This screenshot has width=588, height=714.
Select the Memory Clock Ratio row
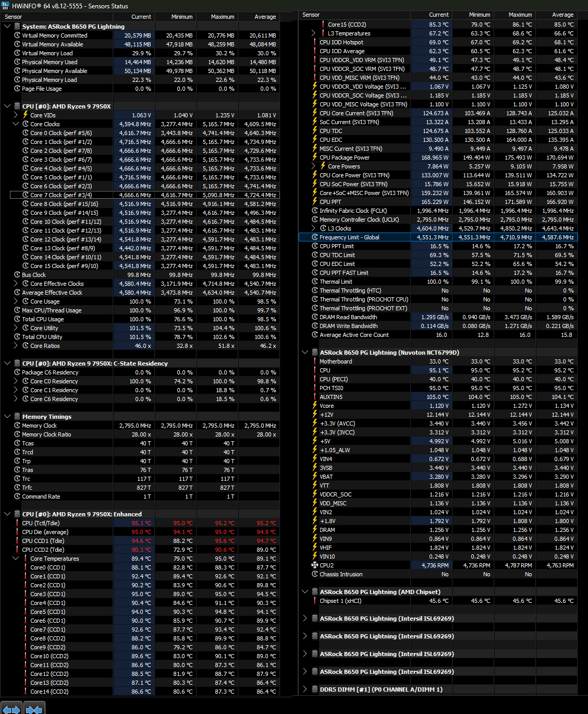pyautogui.click(x=145, y=434)
